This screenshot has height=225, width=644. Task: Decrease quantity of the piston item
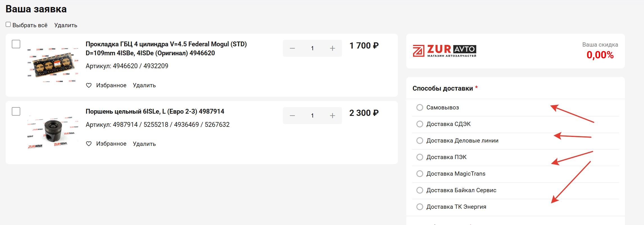[x=292, y=116]
